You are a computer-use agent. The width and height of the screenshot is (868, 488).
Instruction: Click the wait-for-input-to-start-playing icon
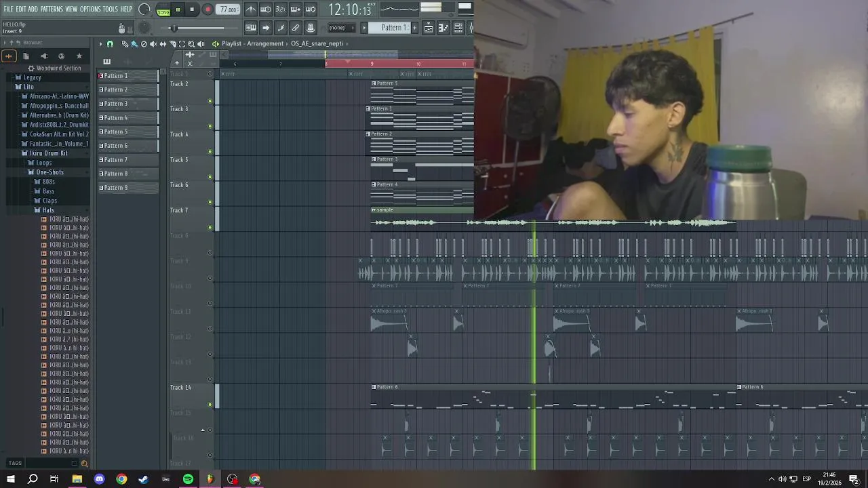click(x=266, y=9)
